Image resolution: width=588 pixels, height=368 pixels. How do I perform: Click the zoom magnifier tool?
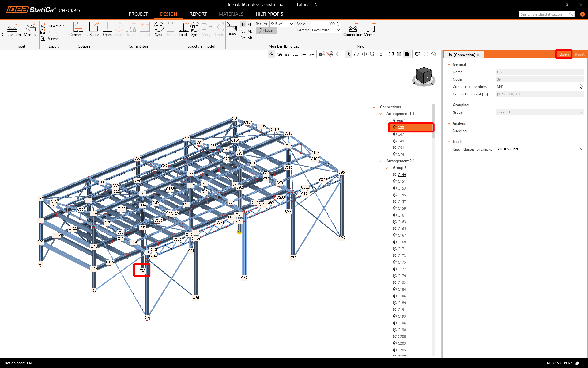tap(372, 54)
